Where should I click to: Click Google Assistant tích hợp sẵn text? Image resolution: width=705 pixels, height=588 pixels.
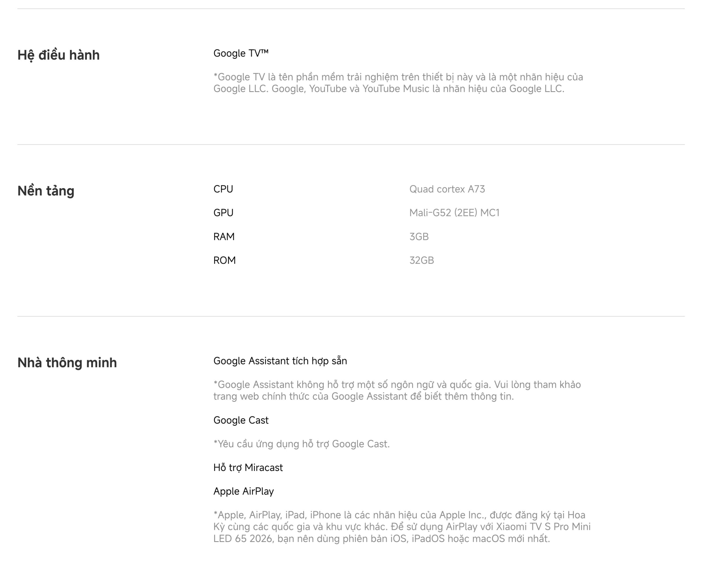coord(280,361)
